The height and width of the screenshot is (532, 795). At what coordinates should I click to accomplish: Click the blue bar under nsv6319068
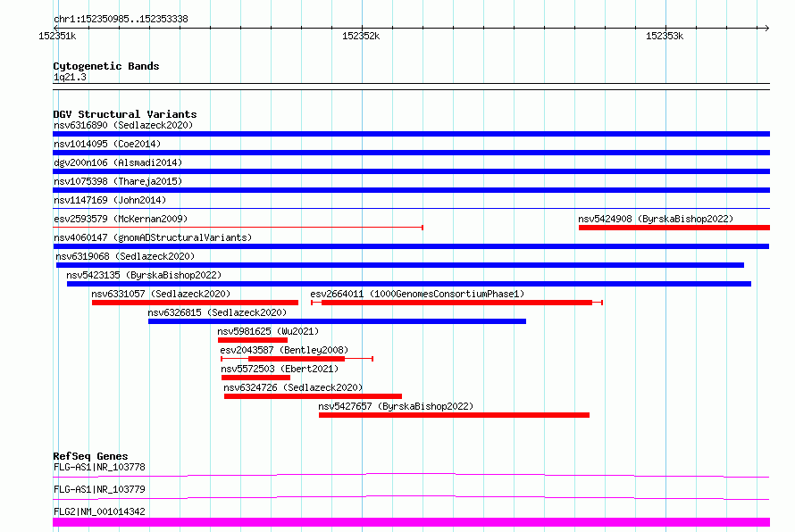click(x=400, y=265)
